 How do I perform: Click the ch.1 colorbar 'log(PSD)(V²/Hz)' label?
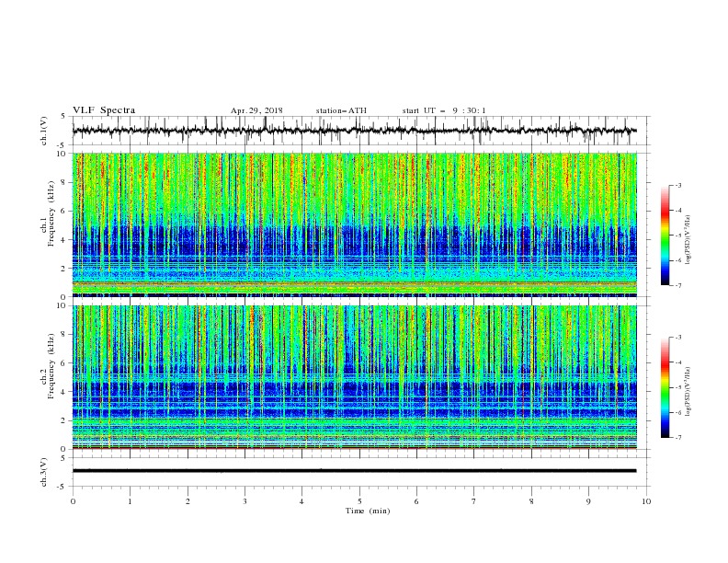(x=688, y=240)
